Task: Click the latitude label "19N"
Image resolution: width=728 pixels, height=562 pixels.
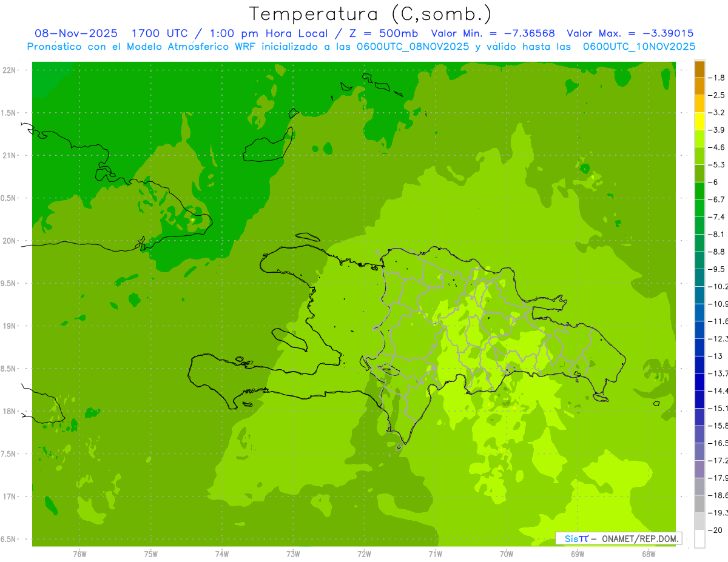Action: point(10,326)
